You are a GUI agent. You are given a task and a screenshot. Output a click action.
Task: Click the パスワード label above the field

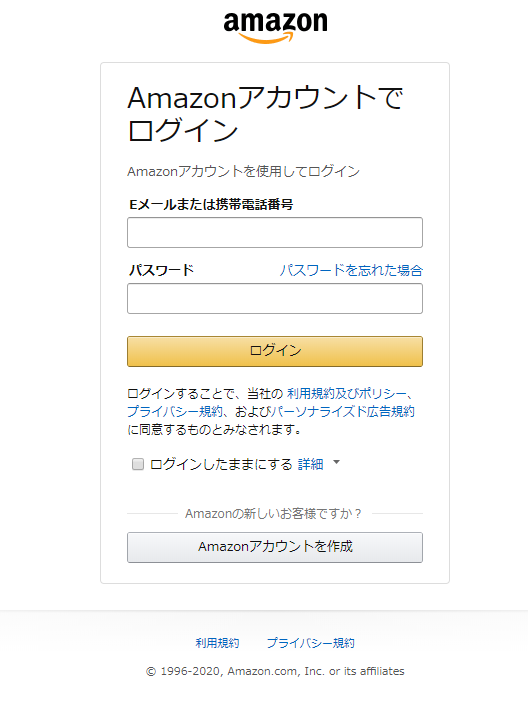pos(161,270)
